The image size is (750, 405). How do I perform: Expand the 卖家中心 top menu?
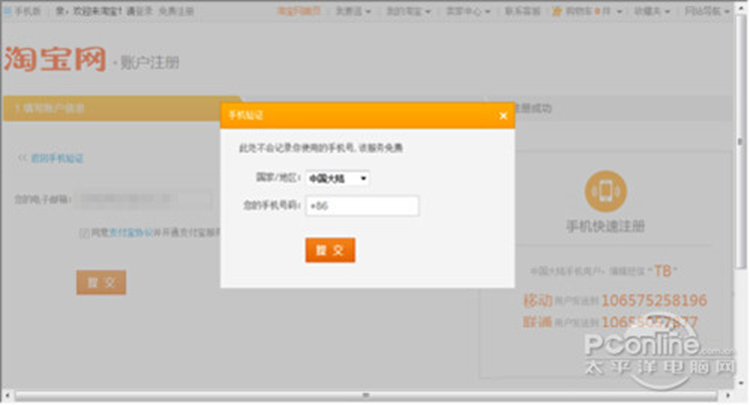[x=468, y=11]
